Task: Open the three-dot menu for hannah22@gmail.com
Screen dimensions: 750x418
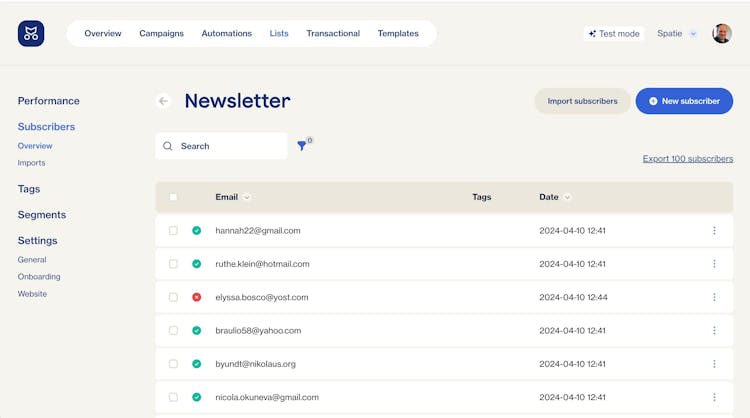Action: 714,231
